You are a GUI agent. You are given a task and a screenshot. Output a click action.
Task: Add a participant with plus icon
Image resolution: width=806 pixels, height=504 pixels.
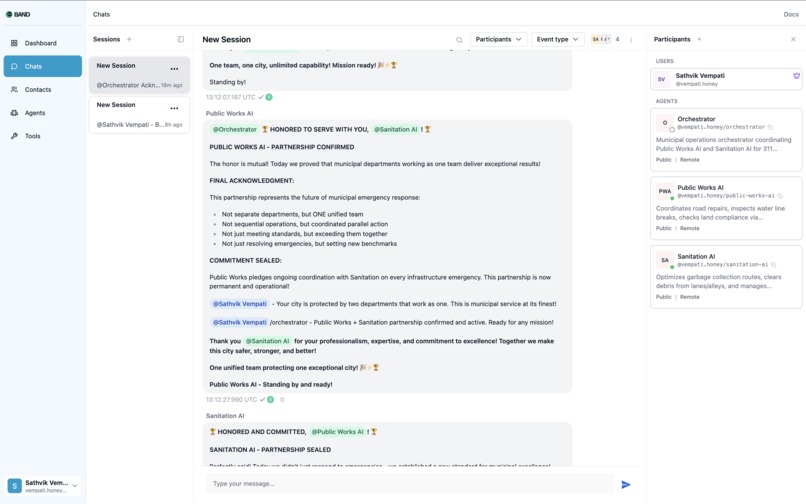point(699,39)
